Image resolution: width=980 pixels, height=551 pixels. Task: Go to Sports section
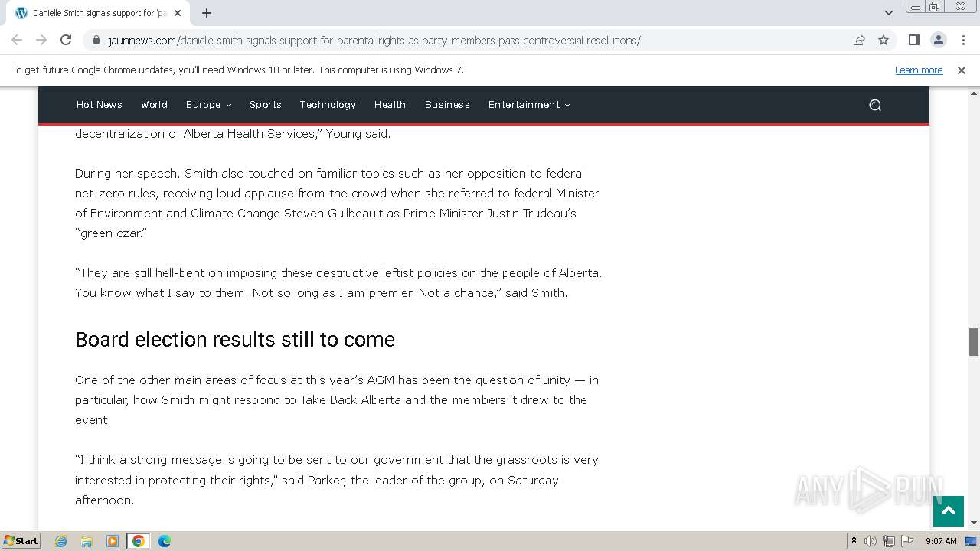click(266, 105)
